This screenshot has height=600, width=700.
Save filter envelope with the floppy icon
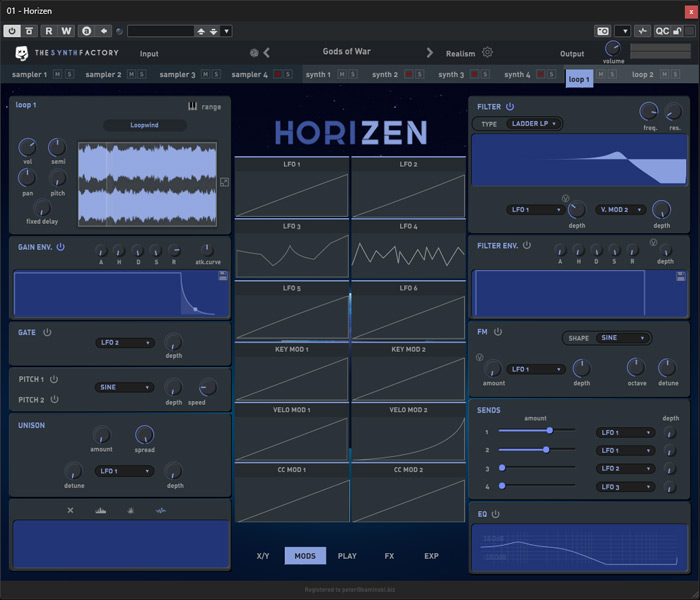click(680, 276)
